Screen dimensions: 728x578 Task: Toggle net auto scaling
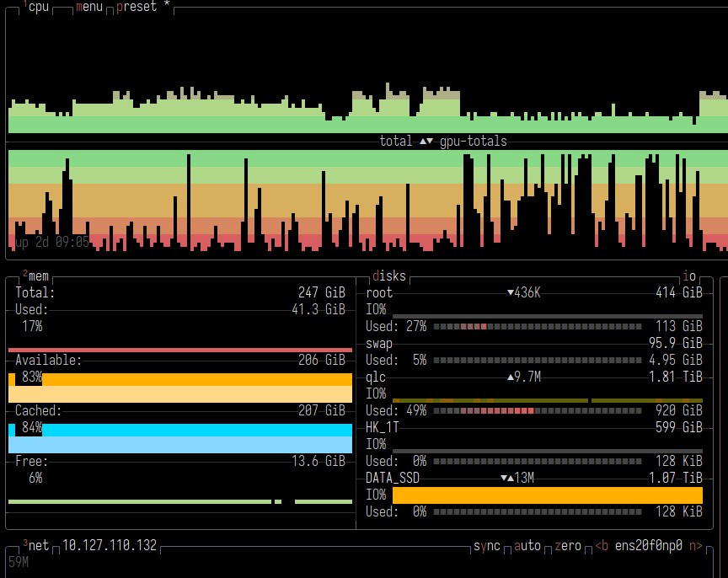pos(527,546)
